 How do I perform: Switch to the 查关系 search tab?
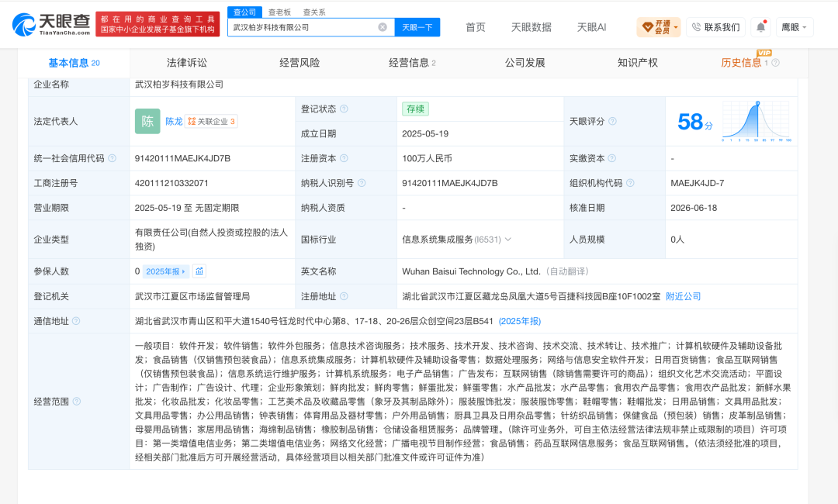pos(313,12)
